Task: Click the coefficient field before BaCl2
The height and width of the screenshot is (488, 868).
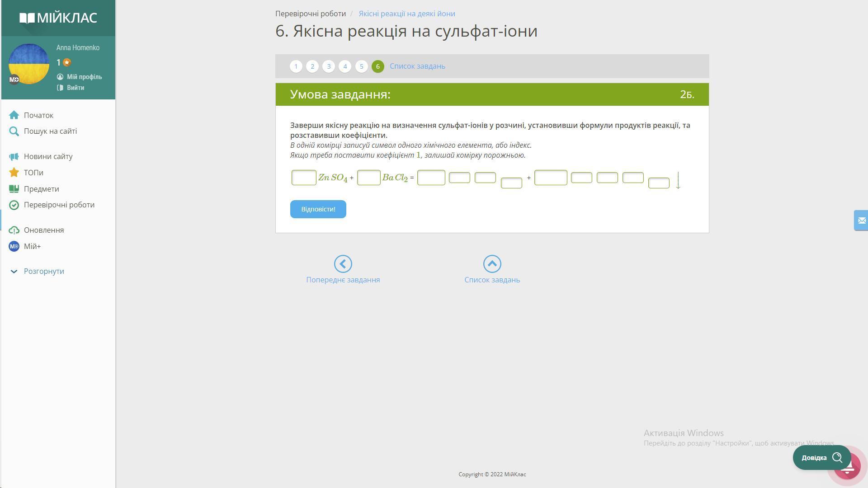Action: tap(368, 178)
